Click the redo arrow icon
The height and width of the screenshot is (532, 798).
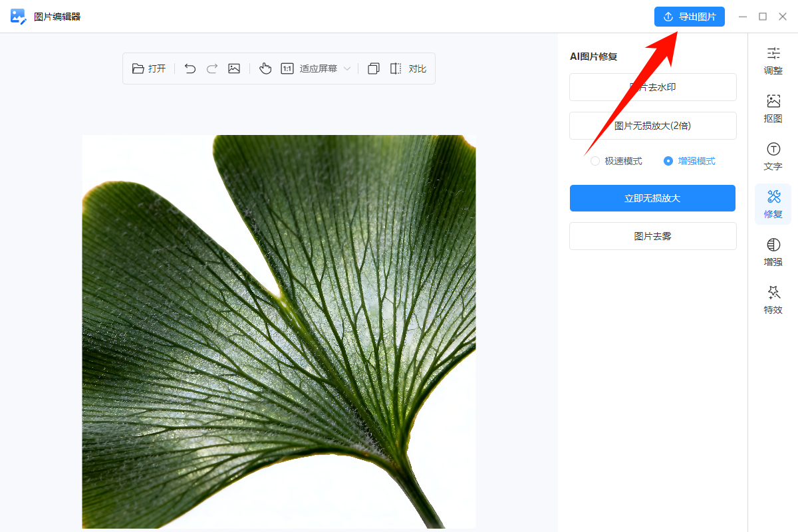point(212,68)
